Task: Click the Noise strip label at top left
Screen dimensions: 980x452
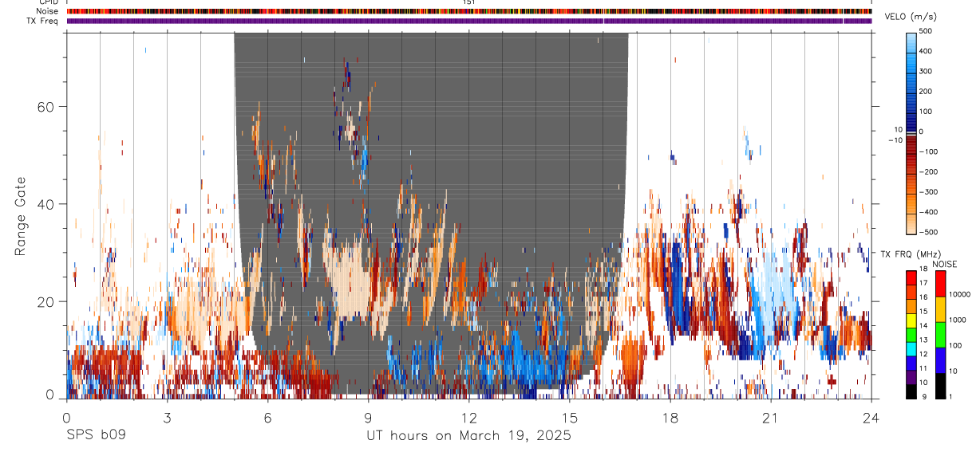Action: pos(49,12)
